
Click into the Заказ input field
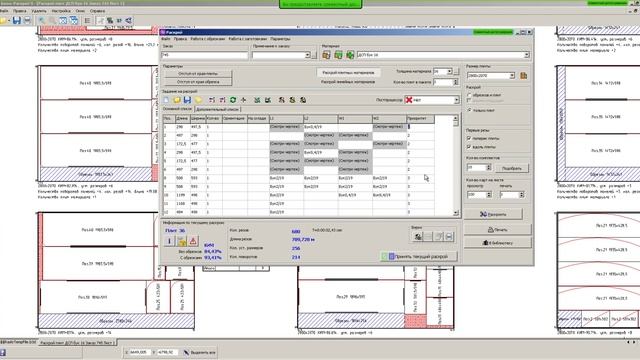pyautogui.click(x=205, y=55)
